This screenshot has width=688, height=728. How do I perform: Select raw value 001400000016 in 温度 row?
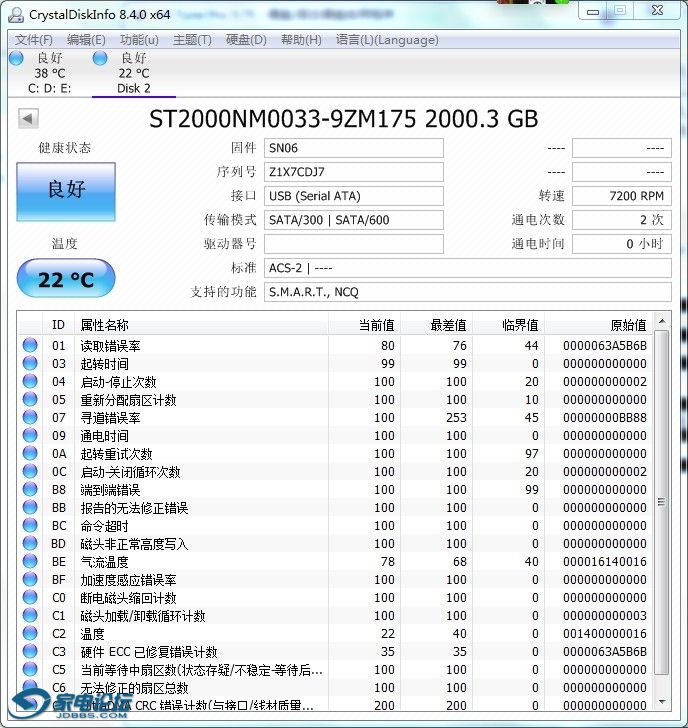605,633
